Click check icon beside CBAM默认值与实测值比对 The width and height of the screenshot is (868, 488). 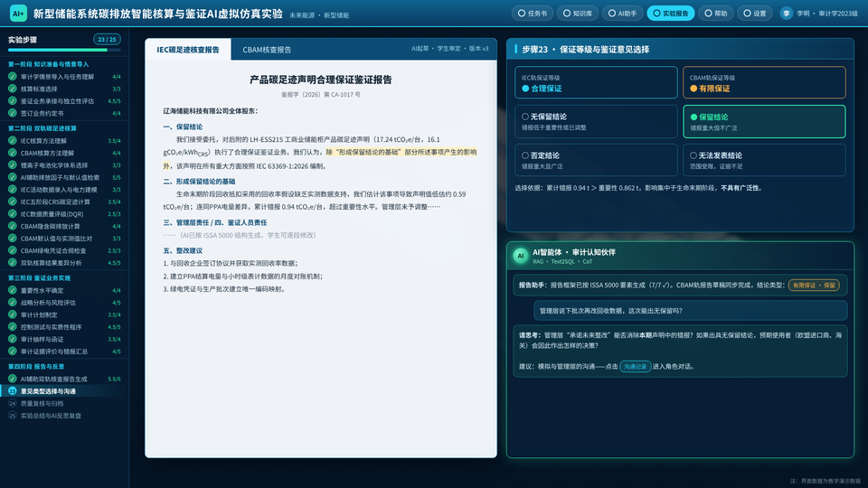point(12,238)
